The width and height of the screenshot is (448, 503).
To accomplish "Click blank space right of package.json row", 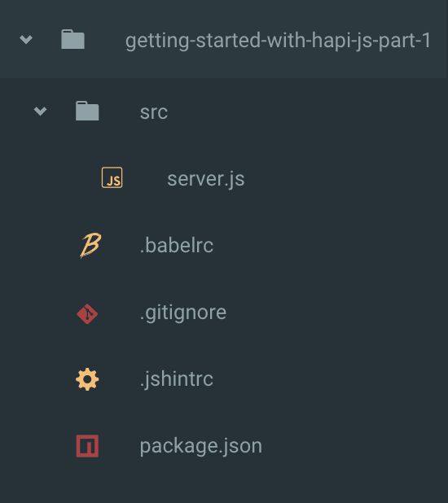I will 355,446.
